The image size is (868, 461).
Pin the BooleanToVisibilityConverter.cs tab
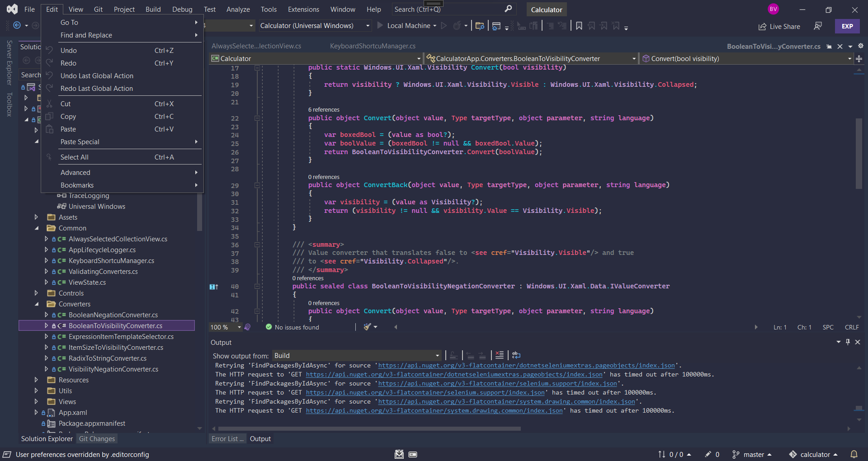pos(829,47)
